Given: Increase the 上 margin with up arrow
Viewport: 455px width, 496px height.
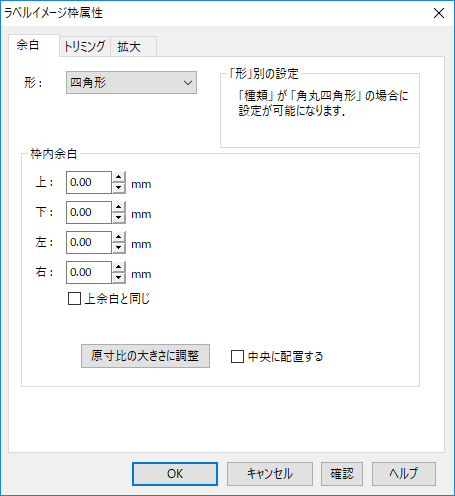Looking at the screenshot, I should click(119, 177).
